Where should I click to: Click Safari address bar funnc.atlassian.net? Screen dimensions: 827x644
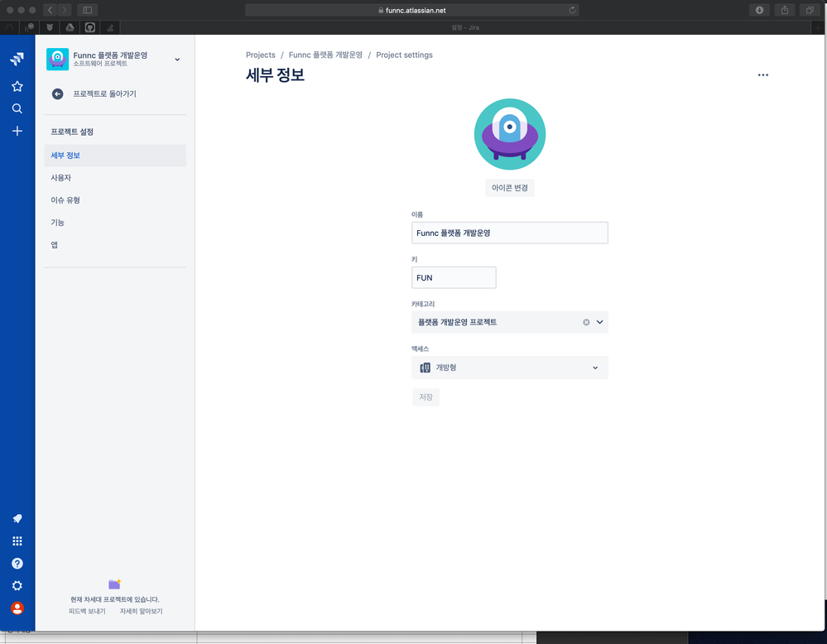pos(412,10)
